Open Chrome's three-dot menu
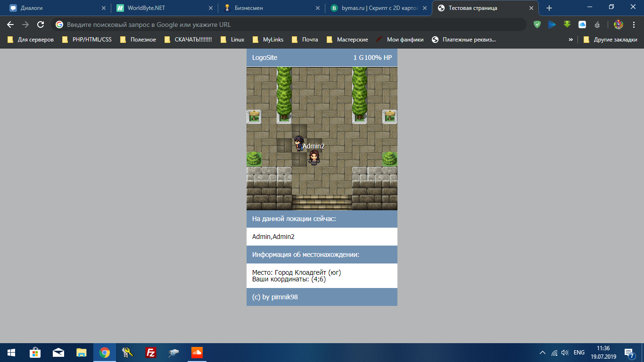This screenshot has width=644, height=362. coord(633,25)
